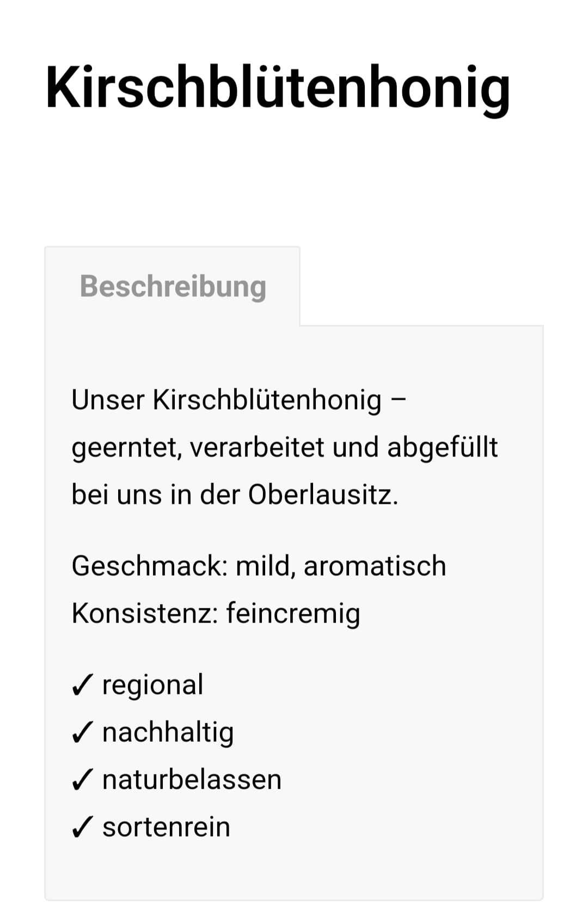Image resolution: width=588 pixels, height=910 pixels.
Task: Click the colon after Geschmack
Action: pos(224,566)
